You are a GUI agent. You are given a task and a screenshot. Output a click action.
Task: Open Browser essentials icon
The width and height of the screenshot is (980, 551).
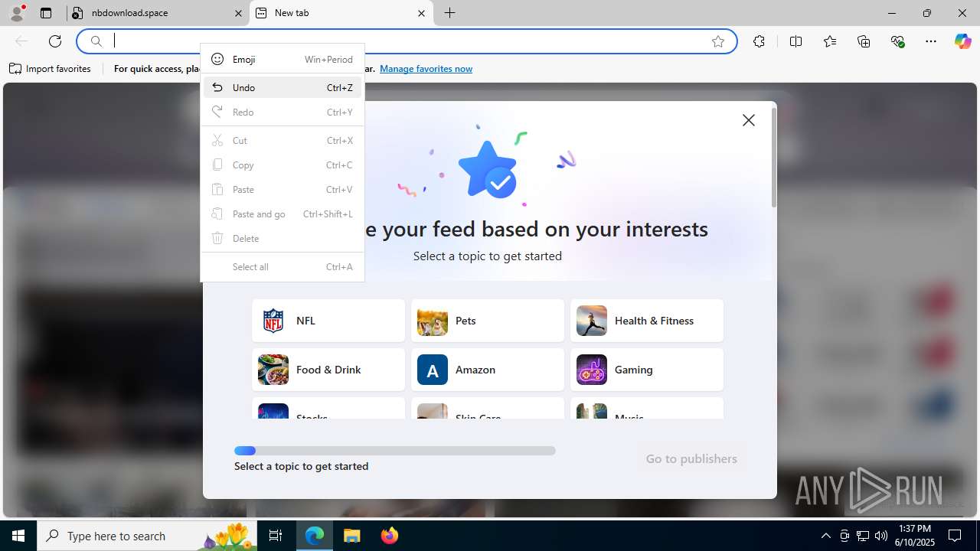click(897, 41)
